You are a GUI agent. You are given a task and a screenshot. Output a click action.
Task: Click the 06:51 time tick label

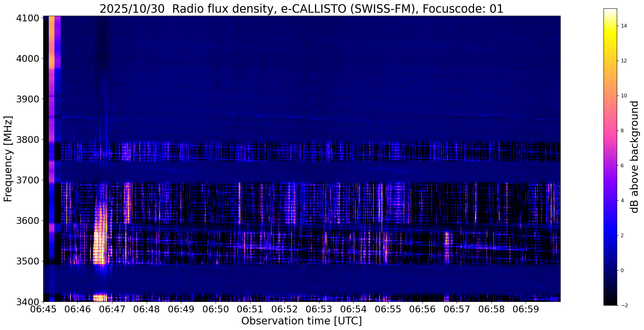[250, 309]
